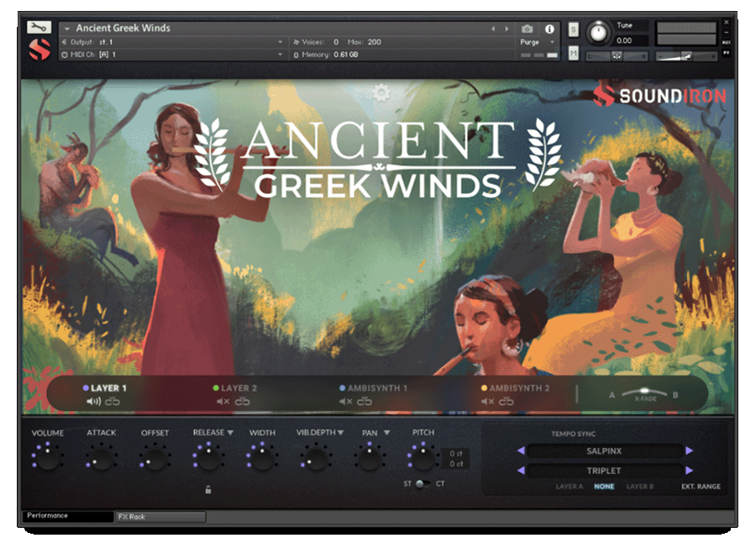Expand the Ancient Greek Winds instrument menu
This screenshot has width=756, height=559.
(x=67, y=29)
